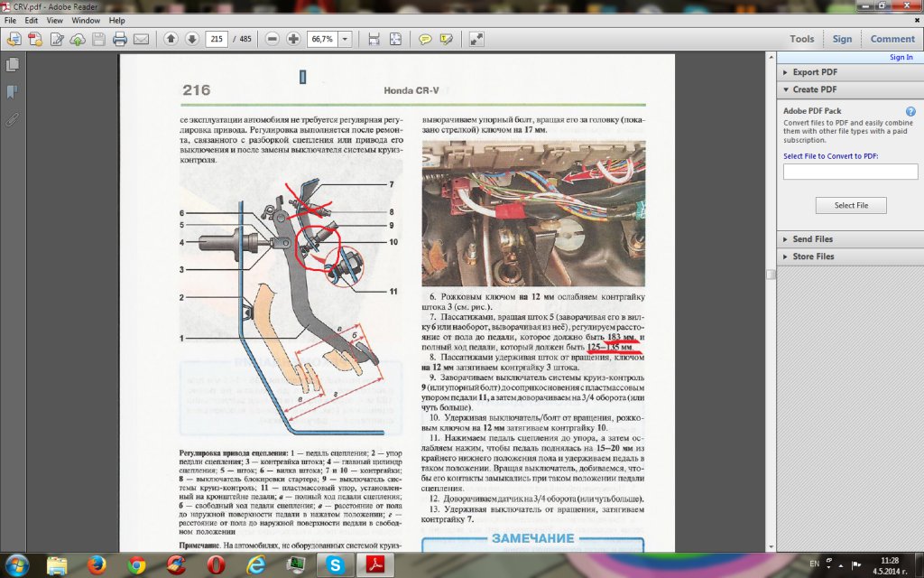
Task: Expand the Store Files section
Action: point(812,256)
